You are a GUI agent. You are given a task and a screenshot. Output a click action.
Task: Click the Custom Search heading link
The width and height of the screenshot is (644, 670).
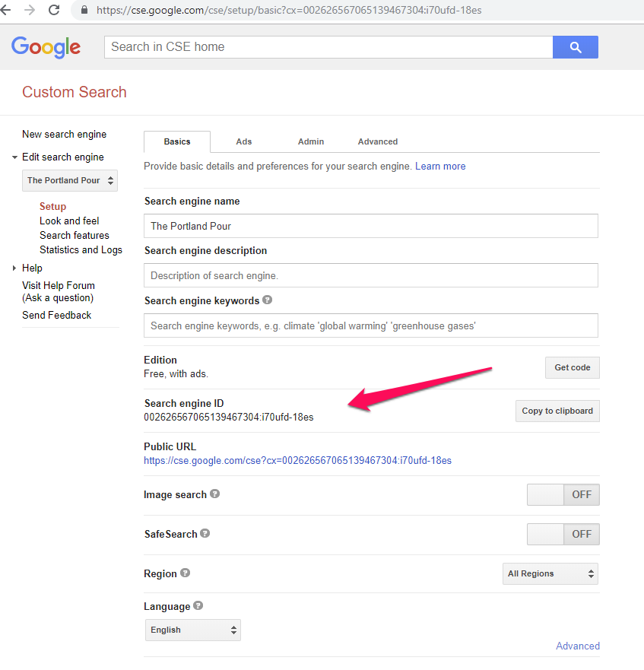click(x=75, y=92)
